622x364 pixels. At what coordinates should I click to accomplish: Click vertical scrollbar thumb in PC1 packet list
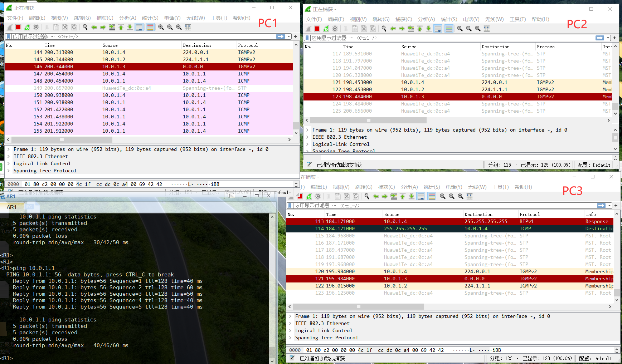coord(296,126)
